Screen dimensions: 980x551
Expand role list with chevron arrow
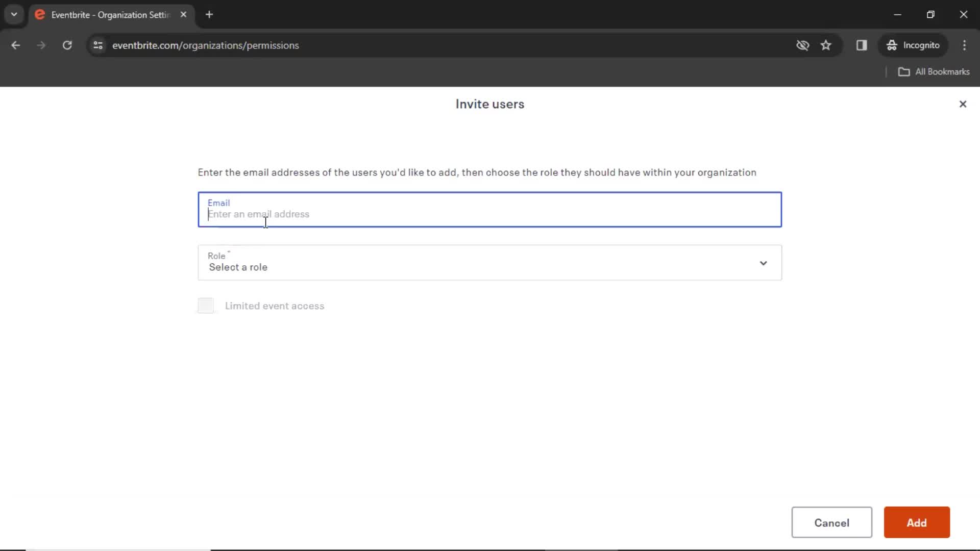[763, 263]
